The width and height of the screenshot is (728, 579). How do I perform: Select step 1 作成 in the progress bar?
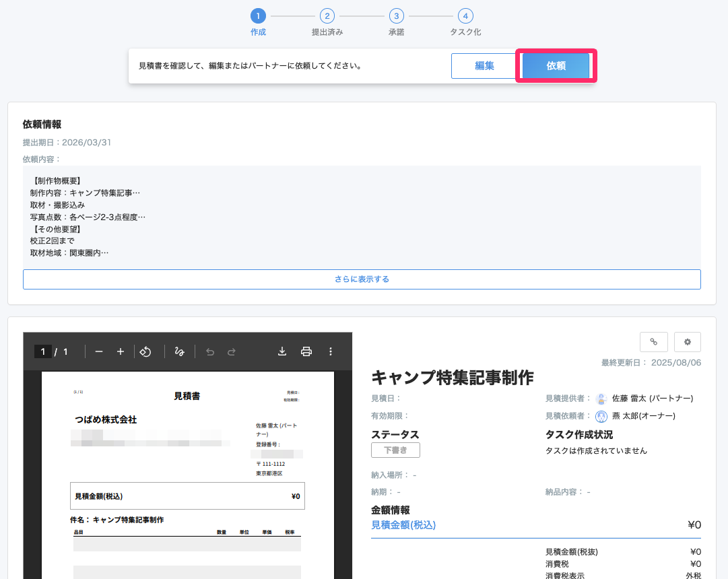259,15
